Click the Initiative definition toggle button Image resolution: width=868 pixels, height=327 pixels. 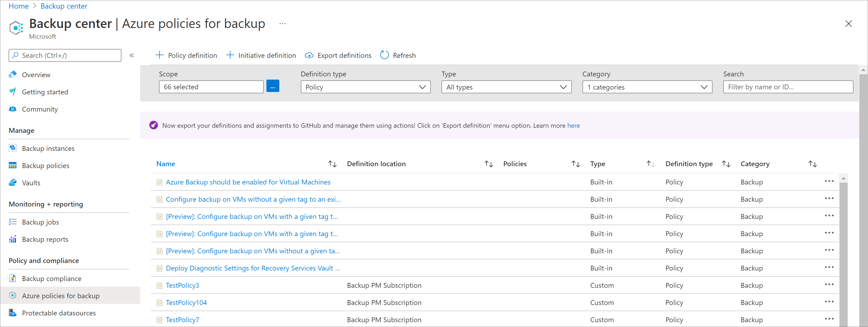[x=261, y=55]
